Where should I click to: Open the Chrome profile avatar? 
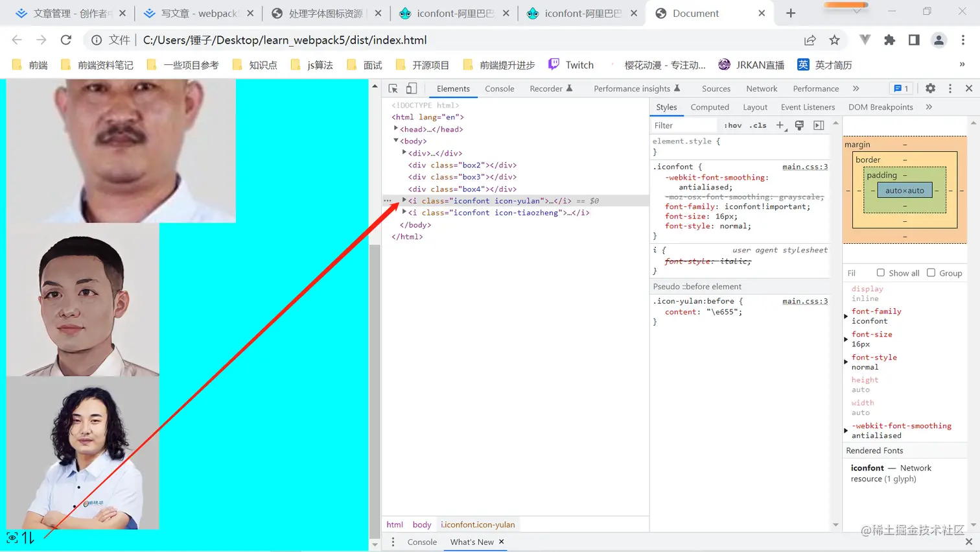[x=939, y=40]
